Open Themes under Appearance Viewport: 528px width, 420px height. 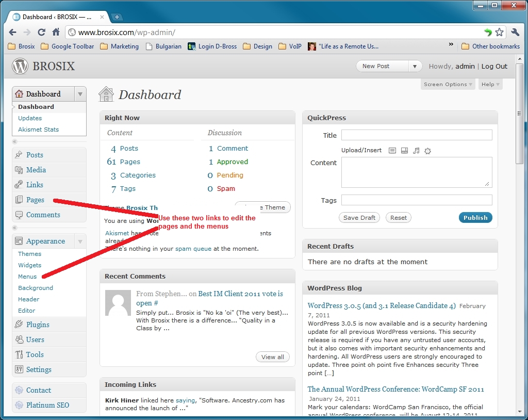click(29, 254)
